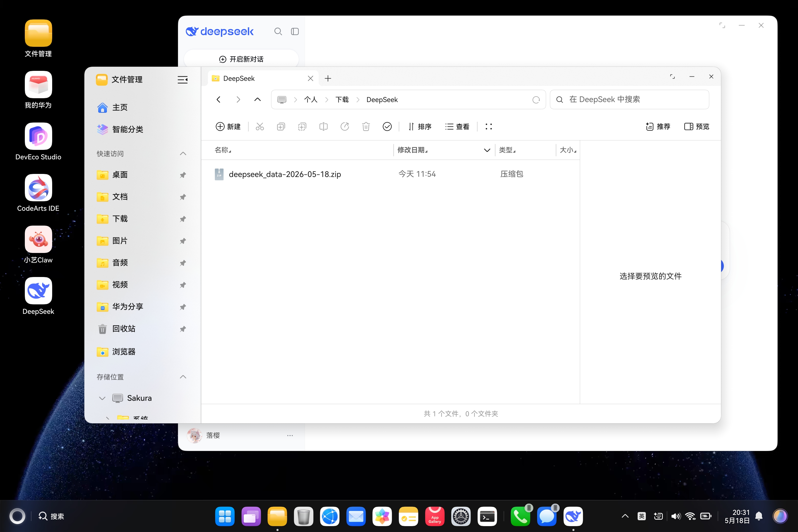Open the Mail app in dock
The image size is (798, 532).
(x=356, y=516)
